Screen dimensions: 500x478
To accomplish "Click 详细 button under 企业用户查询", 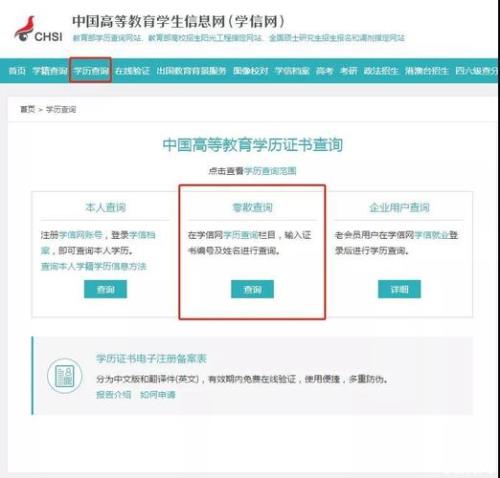I will pyautogui.click(x=399, y=289).
